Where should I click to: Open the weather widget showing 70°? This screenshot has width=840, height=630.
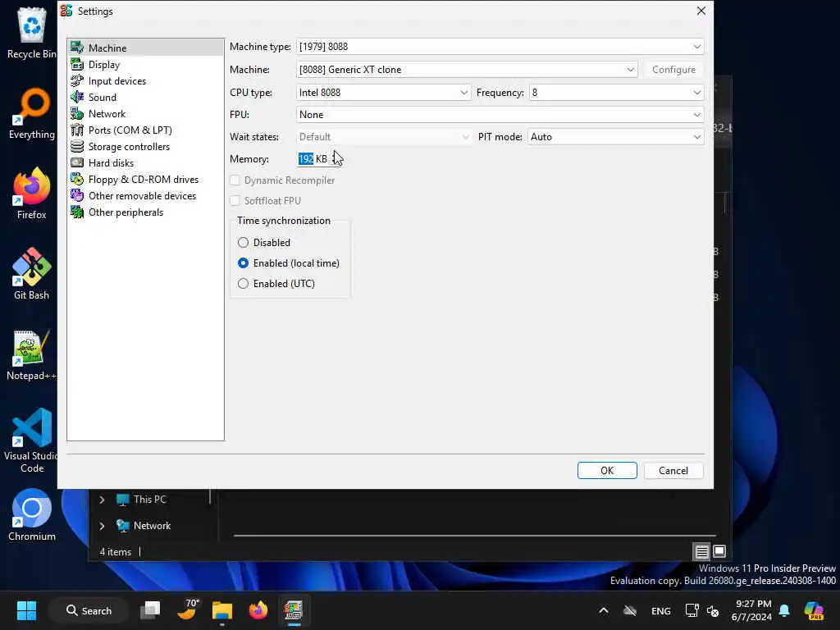pyautogui.click(x=188, y=609)
